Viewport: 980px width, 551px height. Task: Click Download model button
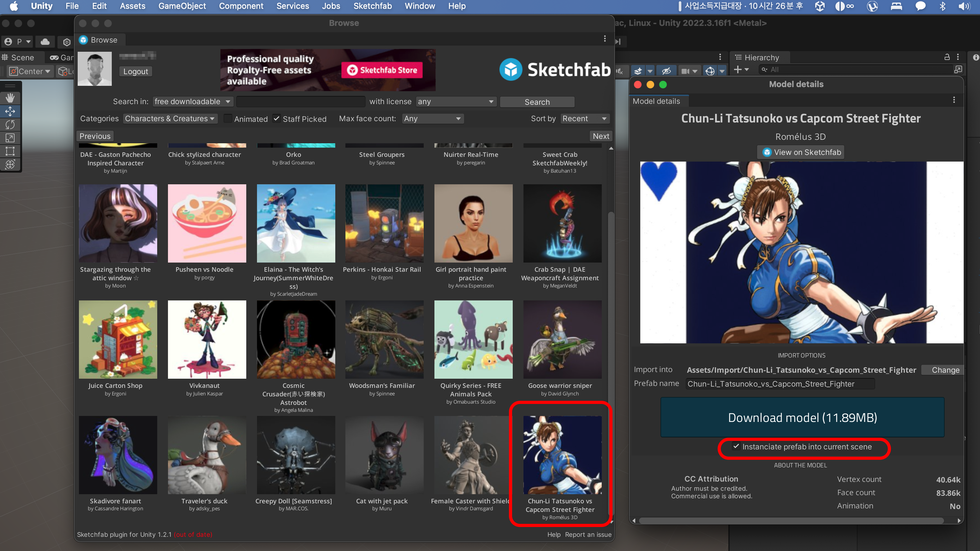coord(802,417)
